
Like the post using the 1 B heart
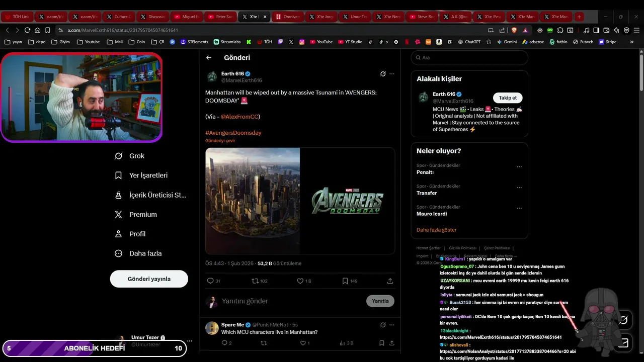click(304, 281)
